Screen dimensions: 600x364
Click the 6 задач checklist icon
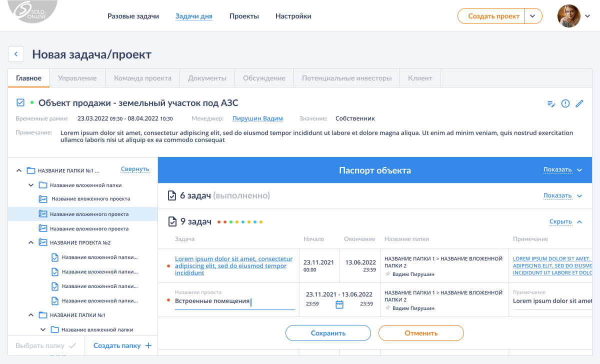(172, 195)
